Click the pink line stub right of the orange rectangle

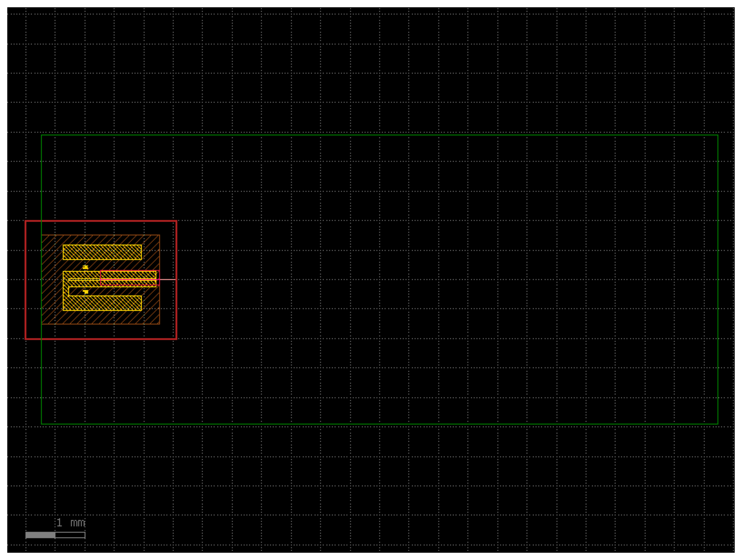click(x=168, y=279)
